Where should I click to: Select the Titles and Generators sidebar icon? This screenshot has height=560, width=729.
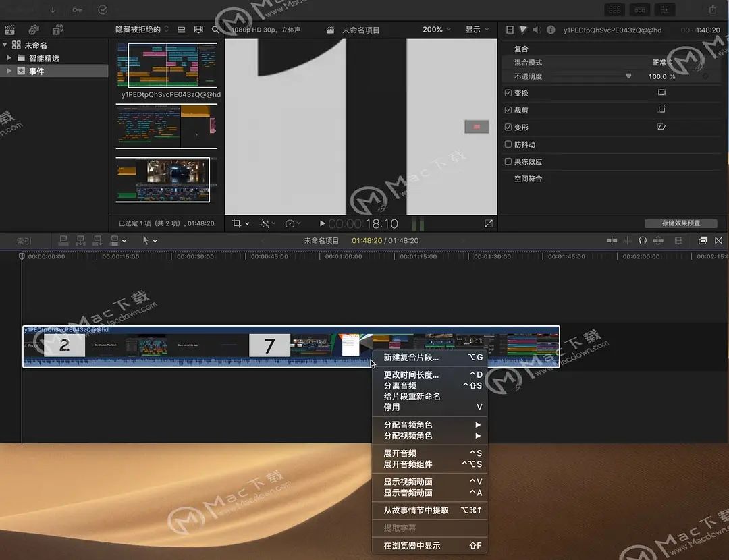pyautogui.click(x=57, y=30)
